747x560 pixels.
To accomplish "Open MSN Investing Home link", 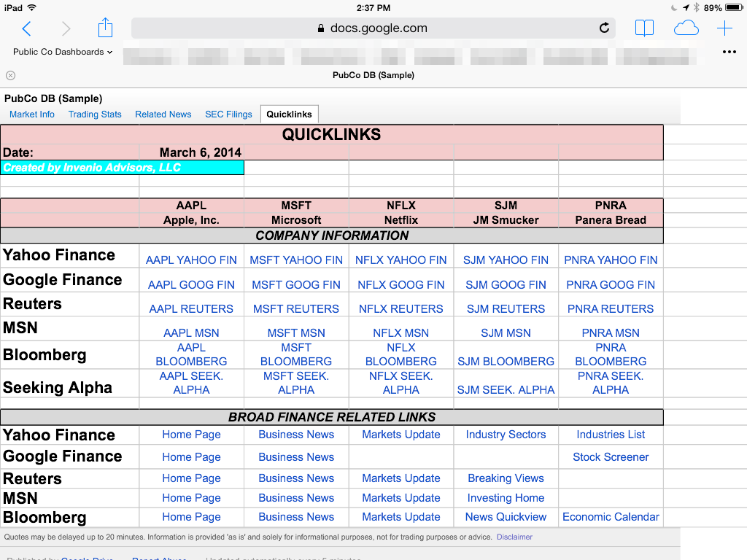I will (506, 498).
